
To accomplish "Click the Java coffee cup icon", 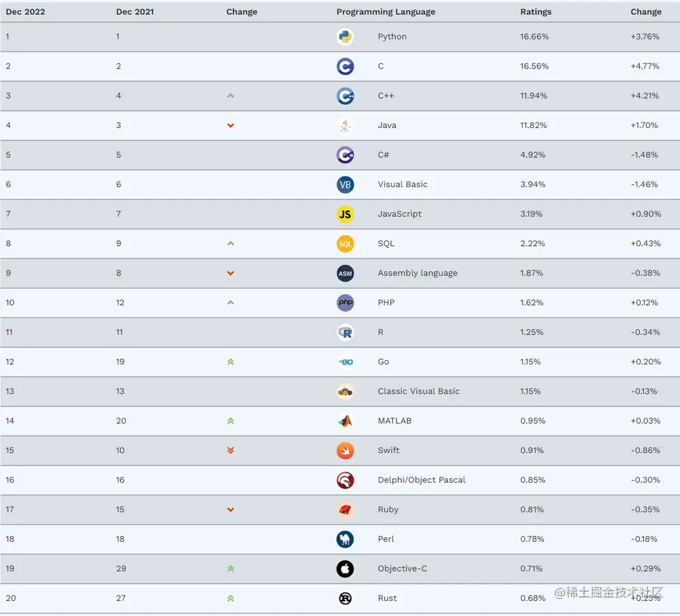I will pyautogui.click(x=345, y=126).
